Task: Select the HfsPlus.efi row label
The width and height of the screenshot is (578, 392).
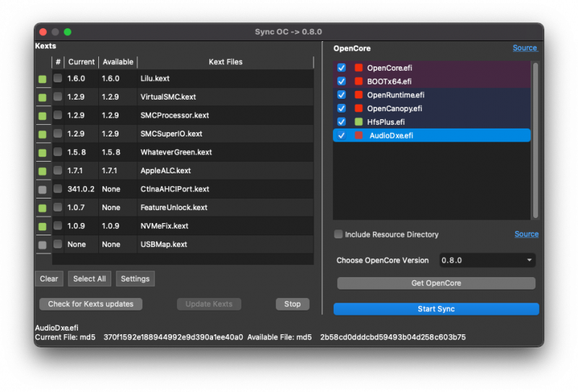Action: 386,122
